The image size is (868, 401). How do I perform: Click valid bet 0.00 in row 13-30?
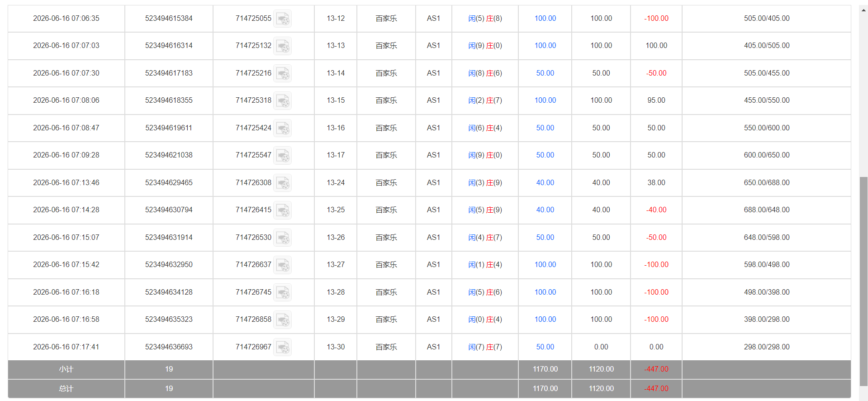pyautogui.click(x=601, y=347)
